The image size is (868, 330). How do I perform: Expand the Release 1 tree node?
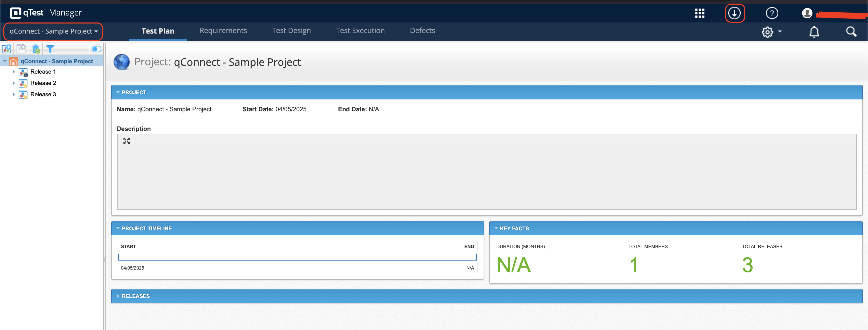point(13,72)
